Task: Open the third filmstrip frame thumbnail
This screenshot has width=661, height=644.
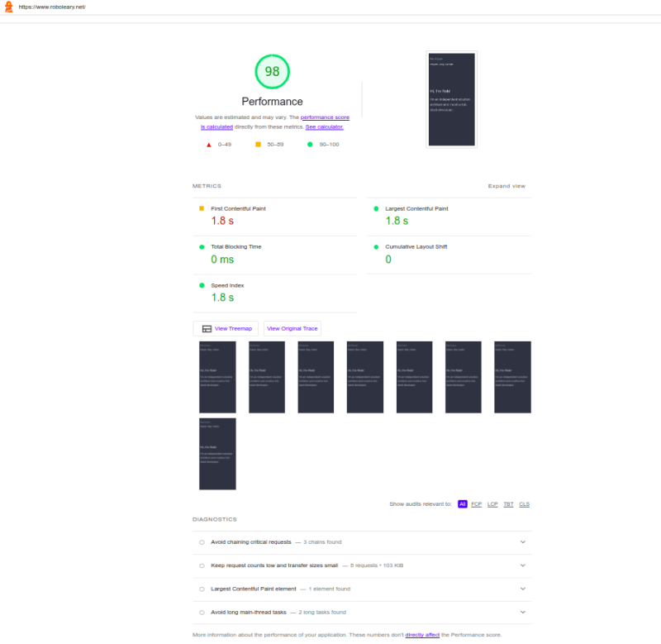Action: coord(316,377)
